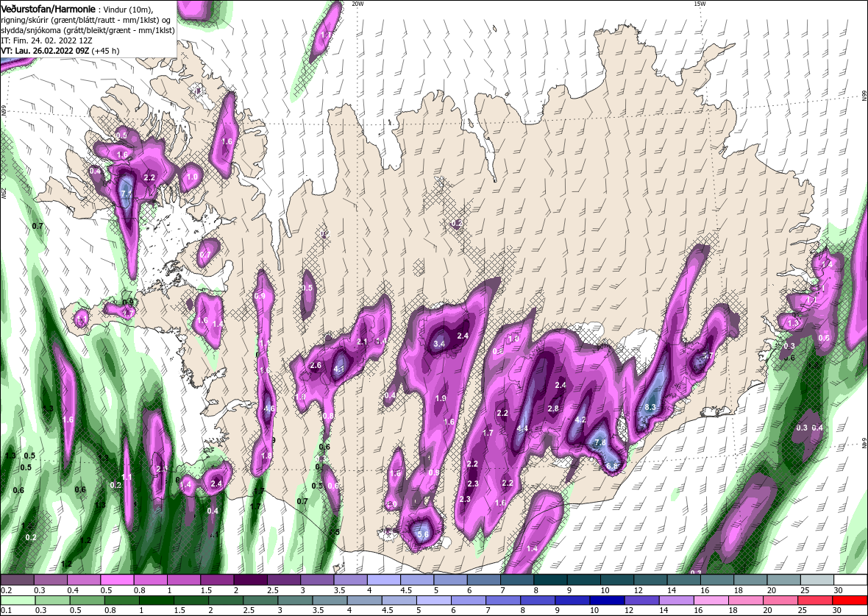This screenshot has width=868, height=616.
Task: Click the 5.6 value near the south coast
Action: point(422,534)
